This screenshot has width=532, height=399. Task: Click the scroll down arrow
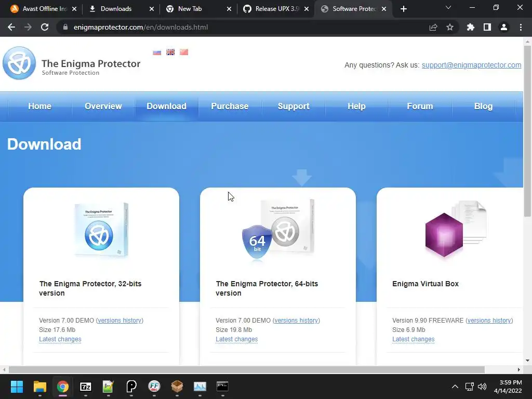[x=527, y=361]
